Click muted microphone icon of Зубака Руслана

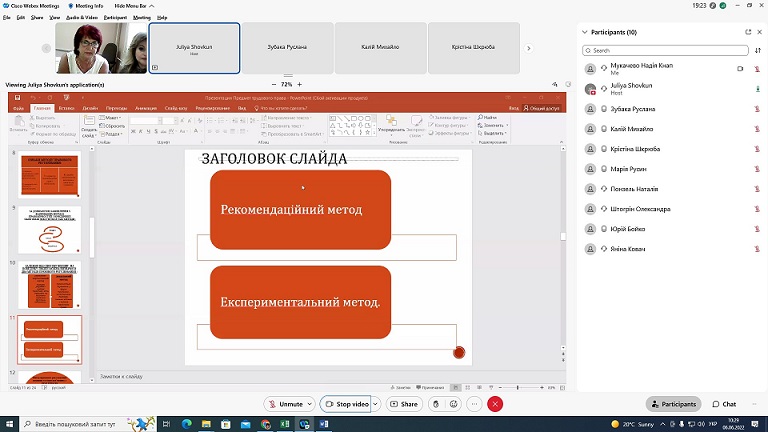pos(757,109)
